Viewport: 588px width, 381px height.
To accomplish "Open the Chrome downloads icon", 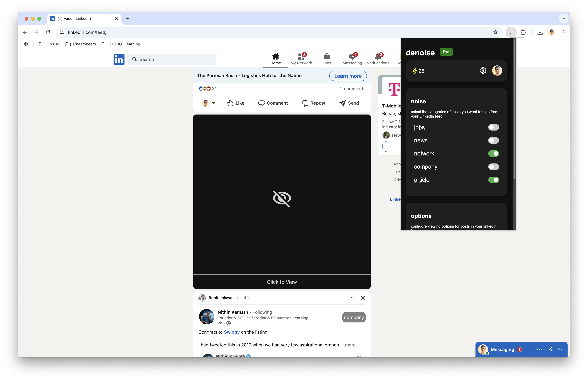I will 540,32.
